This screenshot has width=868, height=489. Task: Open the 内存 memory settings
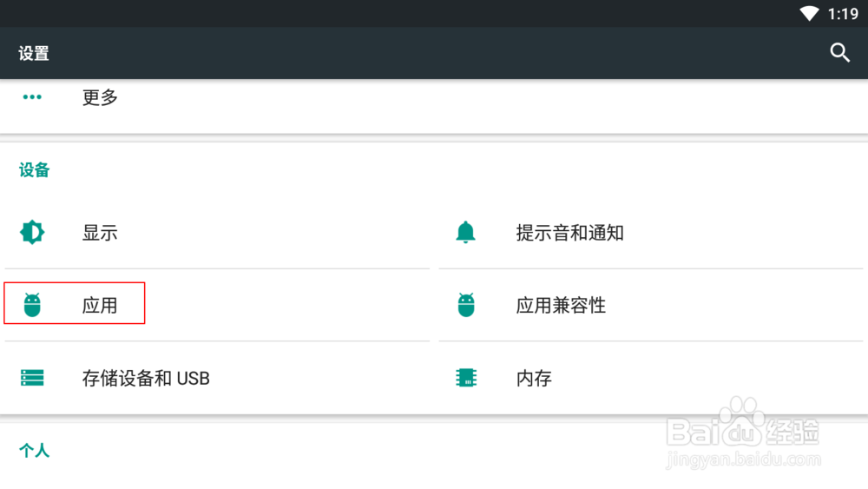click(651, 378)
